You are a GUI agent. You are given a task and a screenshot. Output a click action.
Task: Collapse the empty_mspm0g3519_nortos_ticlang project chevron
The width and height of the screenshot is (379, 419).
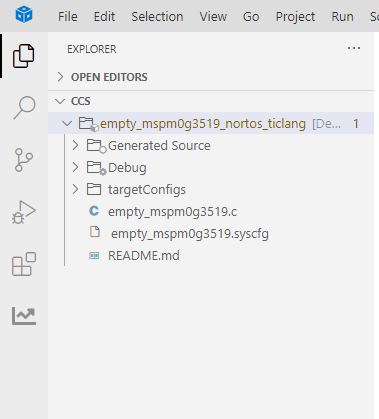pyautogui.click(x=67, y=124)
